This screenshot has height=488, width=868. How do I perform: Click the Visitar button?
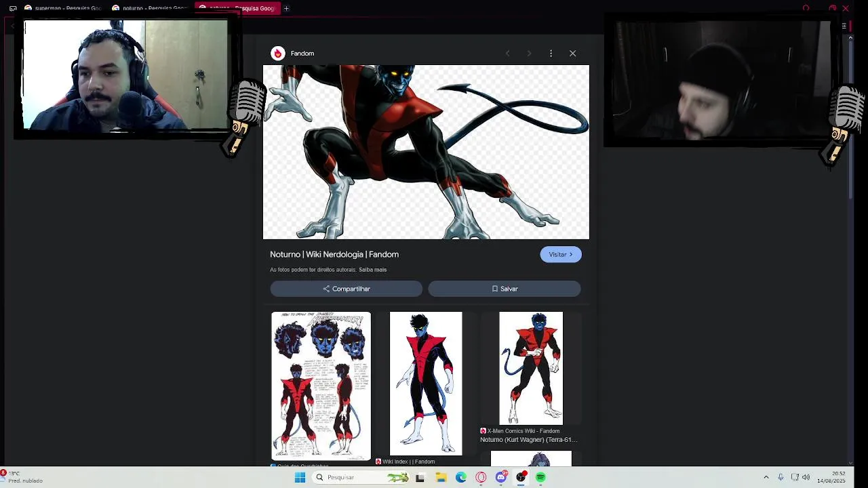point(560,254)
